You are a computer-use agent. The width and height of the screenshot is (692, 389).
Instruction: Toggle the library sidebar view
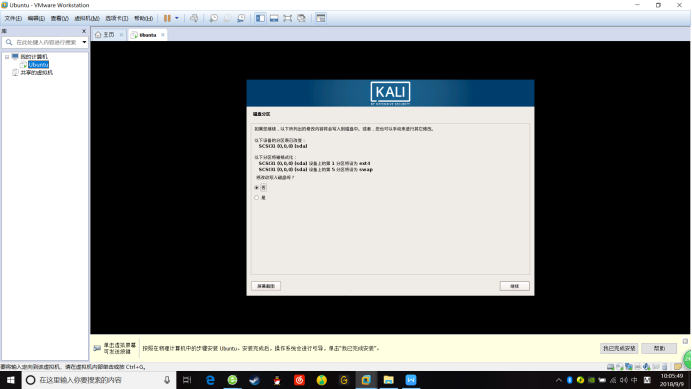click(x=260, y=18)
